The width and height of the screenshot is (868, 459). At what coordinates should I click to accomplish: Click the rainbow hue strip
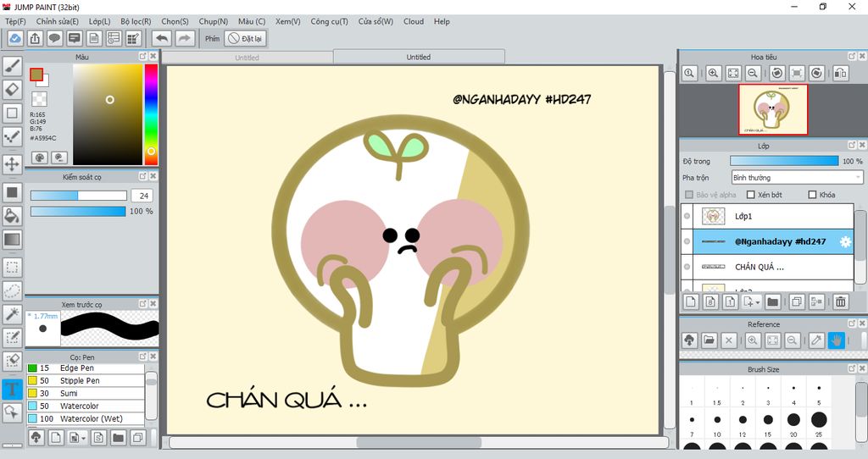click(151, 114)
